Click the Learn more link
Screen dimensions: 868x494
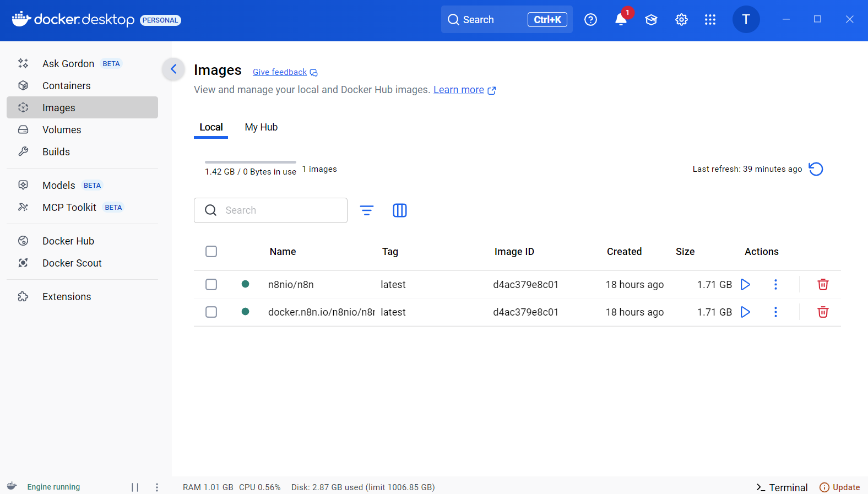click(464, 90)
